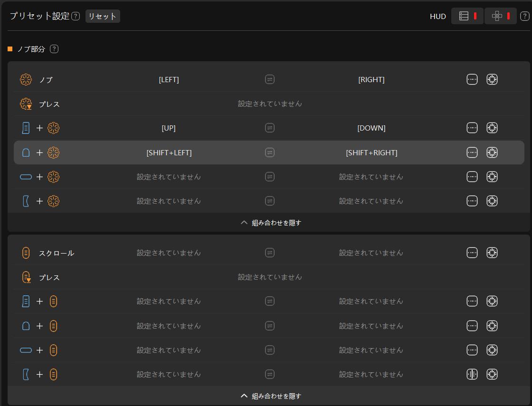The width and height of the screenshot is (532, 406).
Task: Click swap icon in [SHIFT+LEFT] row
Action: tap(270, 153)
